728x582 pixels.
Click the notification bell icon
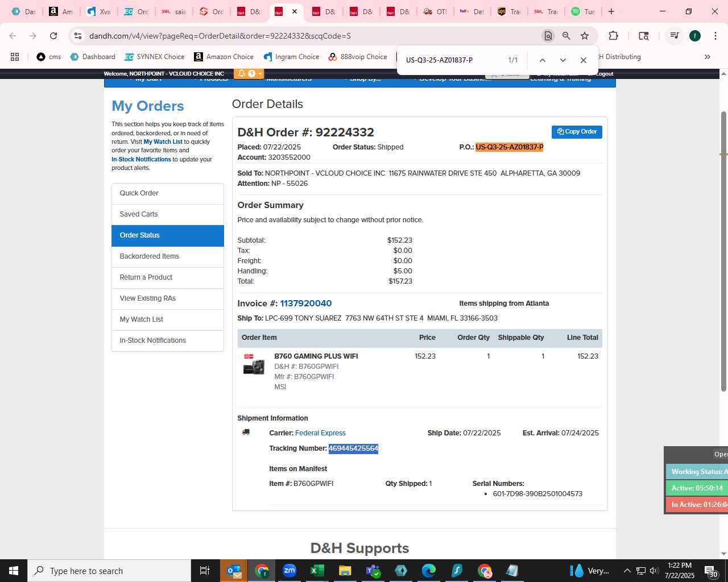pos(242,73)
